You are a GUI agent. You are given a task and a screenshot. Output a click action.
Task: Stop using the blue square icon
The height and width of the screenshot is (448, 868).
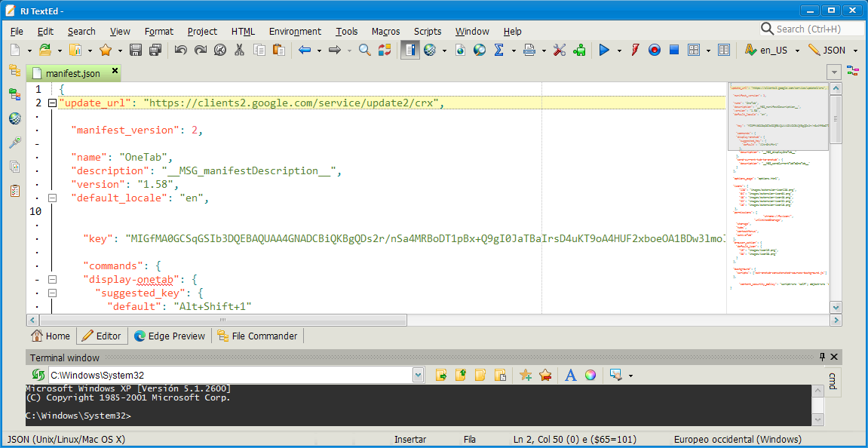point(674,51)
